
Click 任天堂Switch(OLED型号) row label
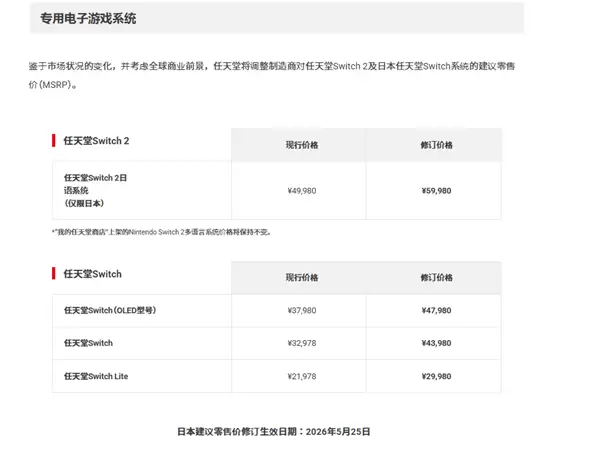110,310
